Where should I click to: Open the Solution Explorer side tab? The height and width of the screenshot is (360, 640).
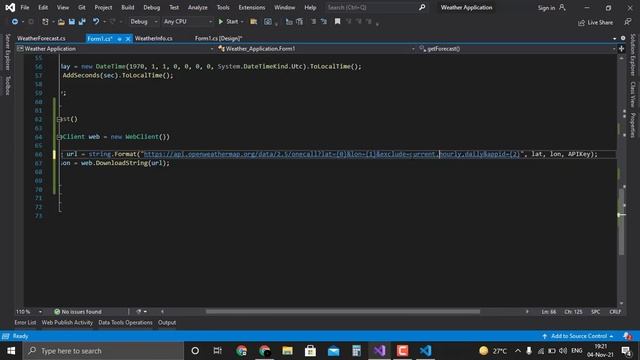[633, 55]
